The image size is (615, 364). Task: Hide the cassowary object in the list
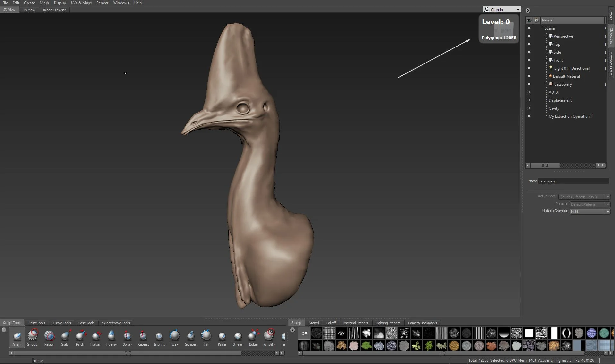tap(529, 84)
